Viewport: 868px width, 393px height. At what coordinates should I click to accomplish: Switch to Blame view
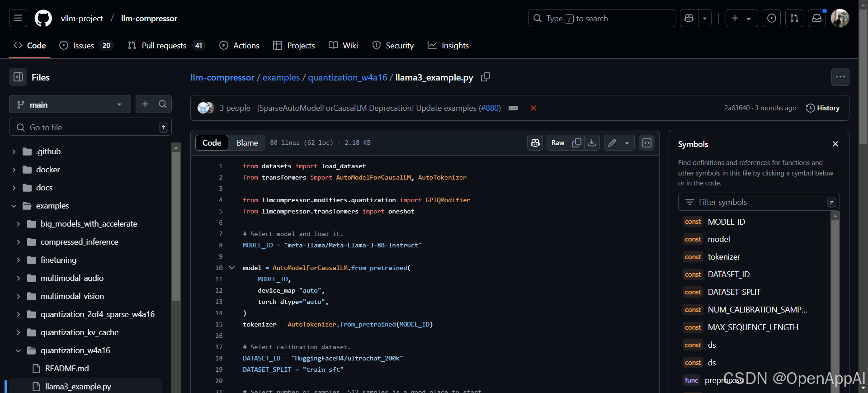point(247,143)
